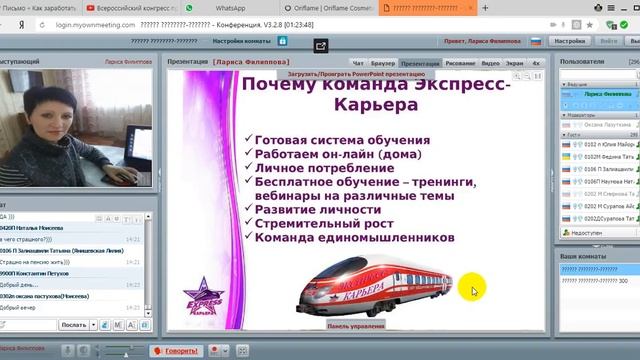Switch to the Oriflame Cosmetics browser tab
Image resolution: width=640 pixels, height=360 pixels.
click(329, 8)
